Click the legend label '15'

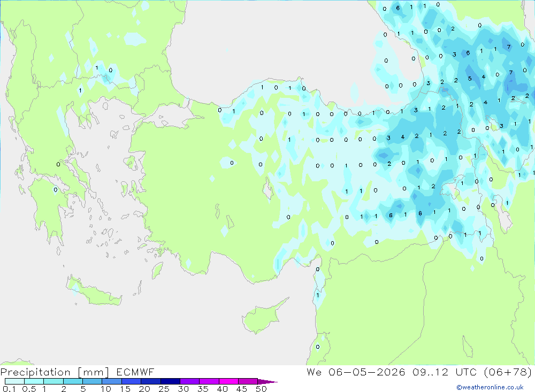[125, 389]
